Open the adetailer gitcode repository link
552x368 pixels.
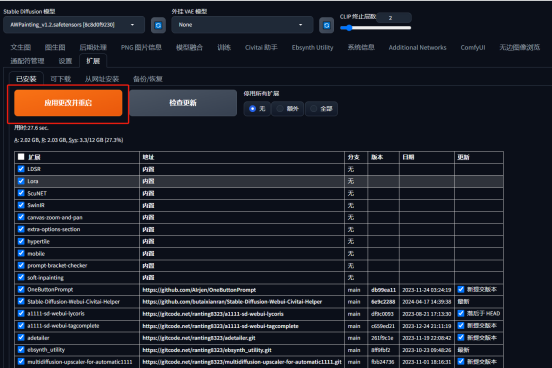199,338
